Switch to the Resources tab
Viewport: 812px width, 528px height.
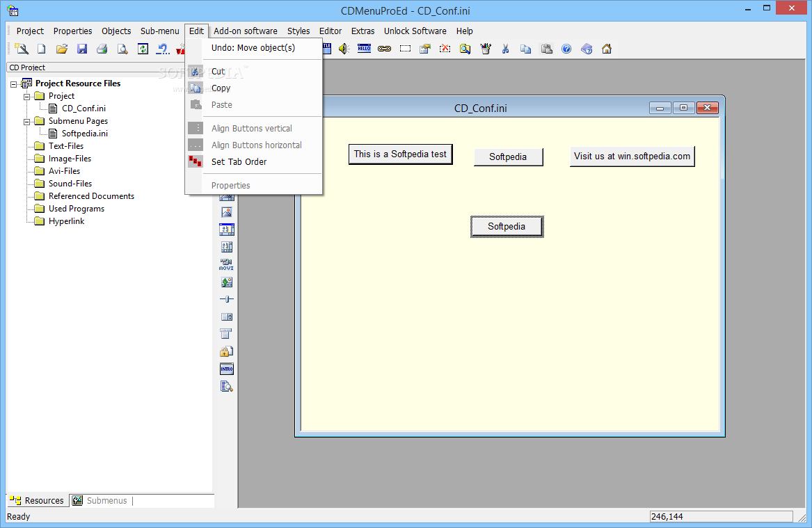point(38,501)
